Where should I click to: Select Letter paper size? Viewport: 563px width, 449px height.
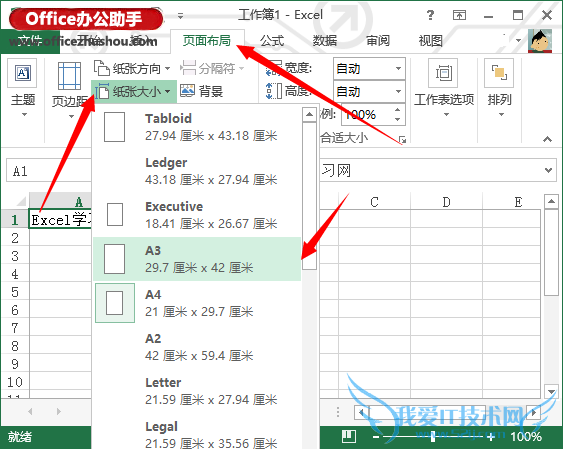tap(197, 391)
